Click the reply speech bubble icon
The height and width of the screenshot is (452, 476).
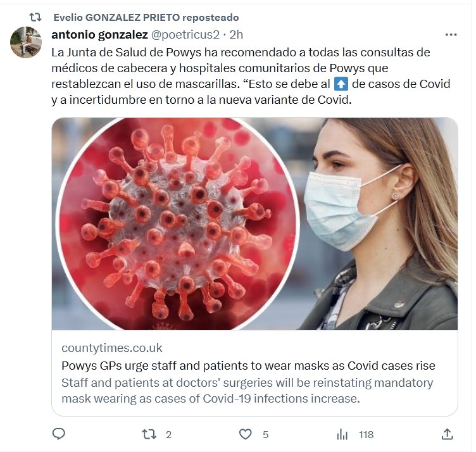pos(59,434)
